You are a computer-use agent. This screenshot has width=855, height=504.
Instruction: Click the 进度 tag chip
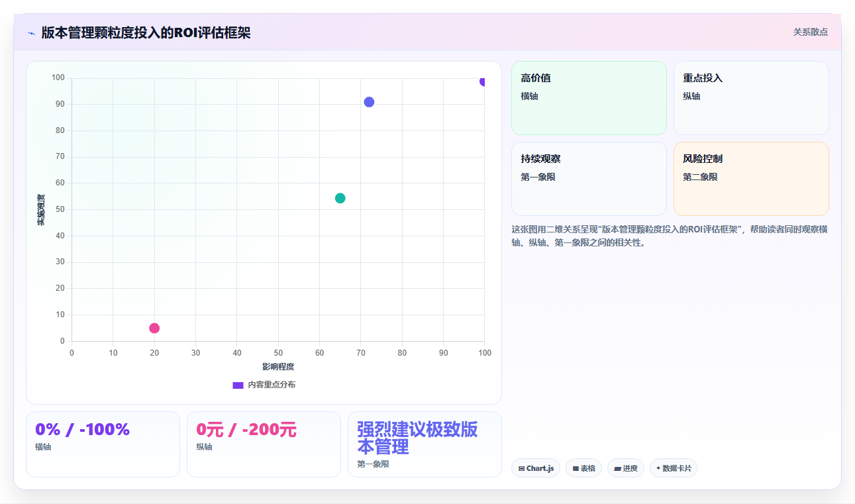(626, 468)
